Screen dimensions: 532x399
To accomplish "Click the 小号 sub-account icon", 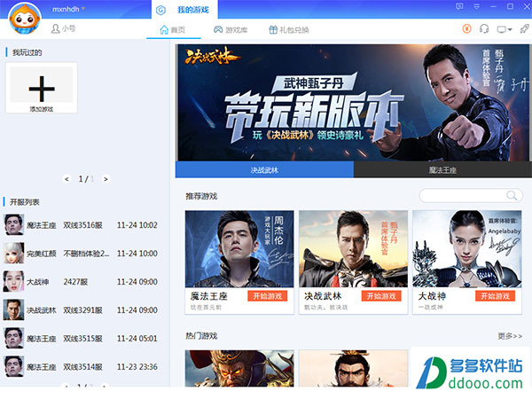I will [57, 28].
